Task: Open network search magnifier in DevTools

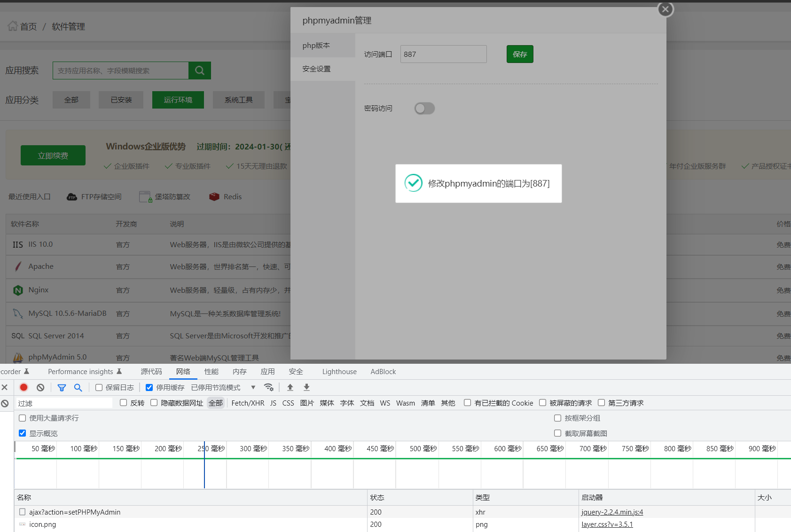Action: tap(78, 387)
